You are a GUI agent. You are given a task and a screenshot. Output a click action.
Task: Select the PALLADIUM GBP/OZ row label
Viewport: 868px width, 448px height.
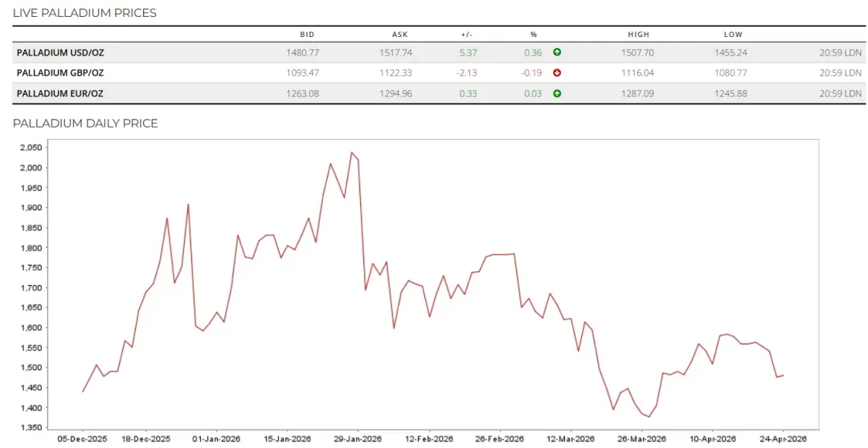(60, 73)
